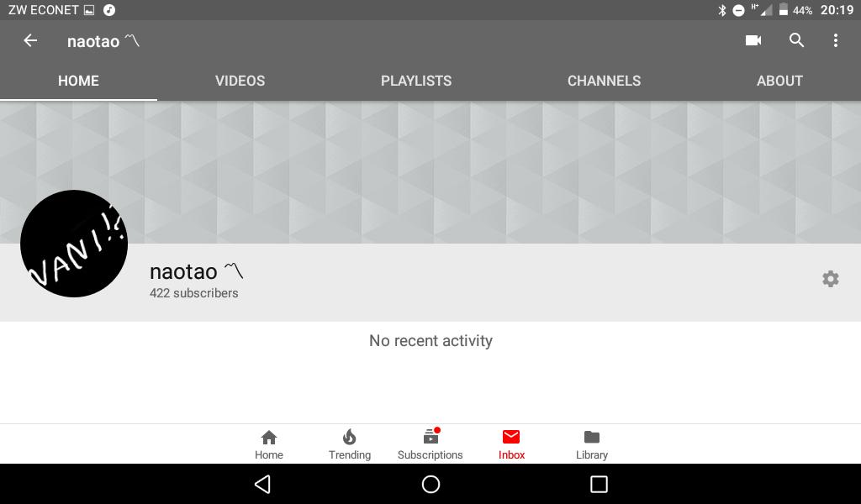Tap the naotao title in toolbar

tap(103, 41)
